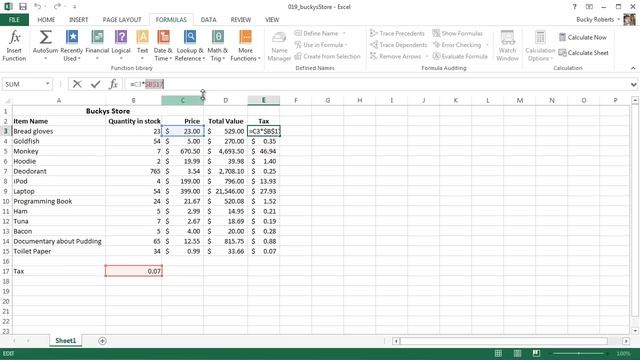Select cell B17 containing 0.07

pyautogui.click(x=134, y=271)
